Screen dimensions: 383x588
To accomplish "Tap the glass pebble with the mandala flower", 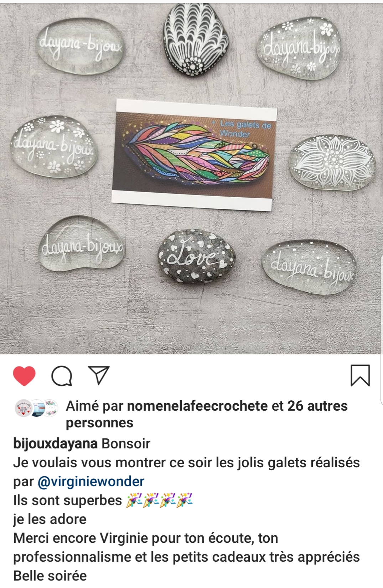I will pos(332,162).
